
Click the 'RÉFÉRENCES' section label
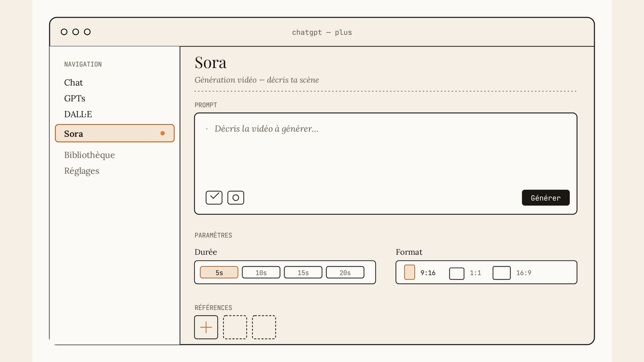tap(213, 308)
